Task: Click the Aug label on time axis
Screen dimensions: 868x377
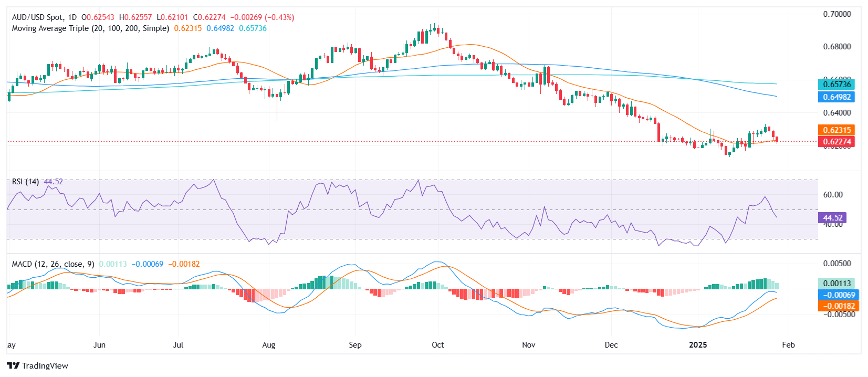Action: point(268,345)
